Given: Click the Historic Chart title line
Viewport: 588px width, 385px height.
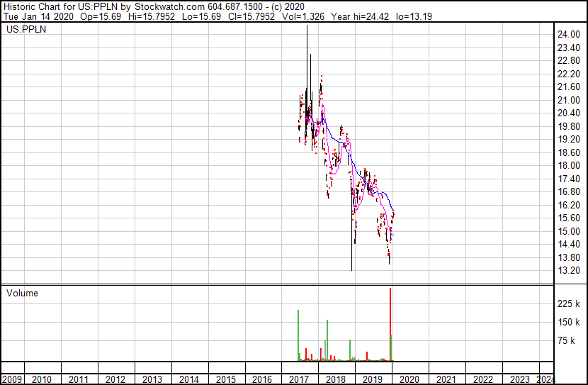Looking at the screenshot, I should pos(154,7).
